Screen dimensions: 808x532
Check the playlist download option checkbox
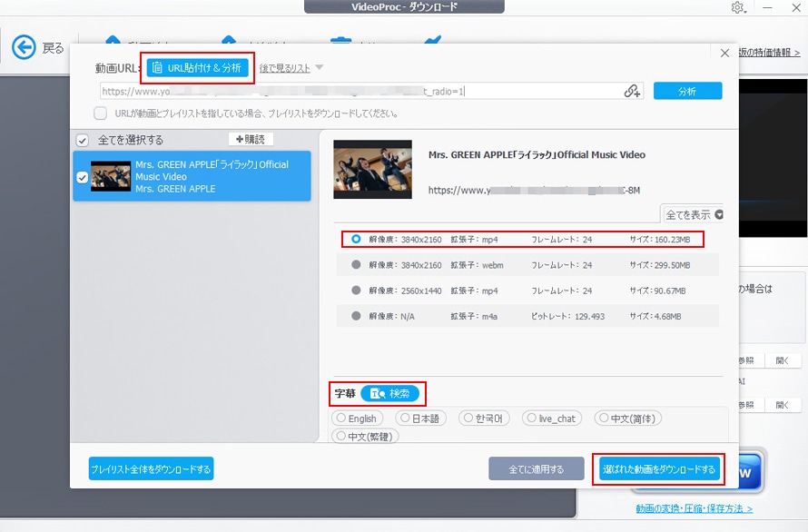point(100,113)
